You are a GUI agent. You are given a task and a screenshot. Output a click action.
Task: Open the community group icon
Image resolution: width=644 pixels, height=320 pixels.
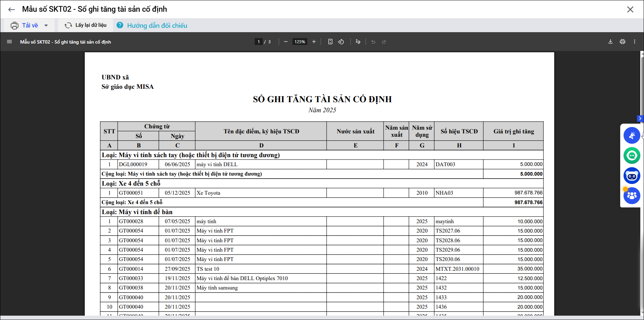pyautogui.click(x=632, y=196)
